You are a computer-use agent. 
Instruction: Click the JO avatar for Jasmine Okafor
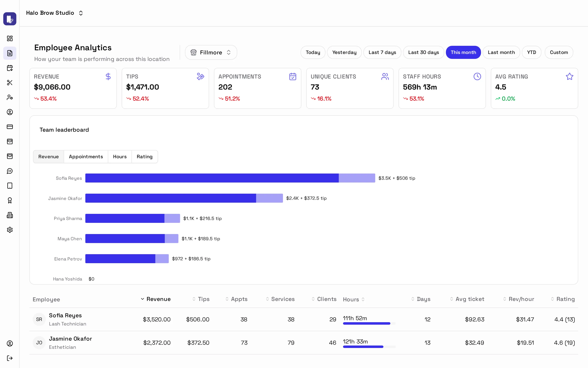[39, 343]
